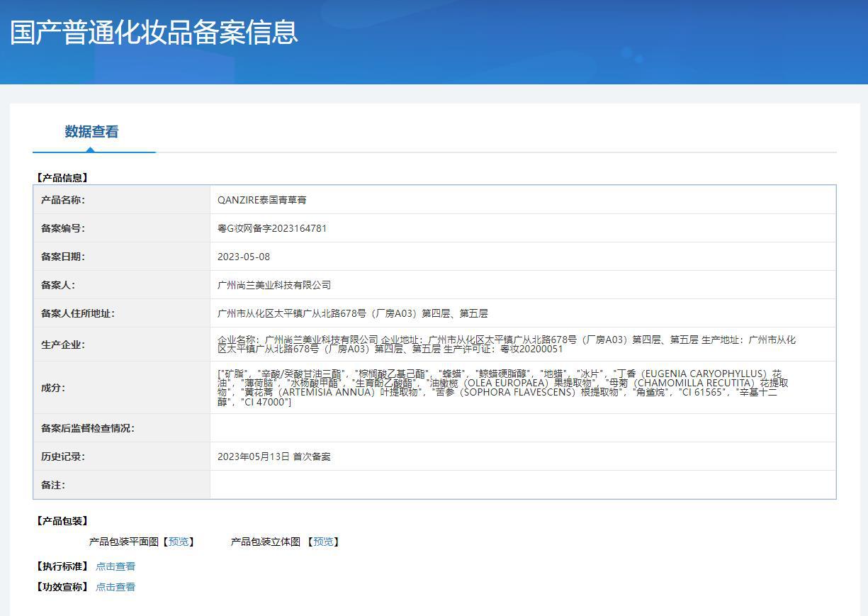
Task: Click the empty 备案后监督检查情况 field
Action: (x=523, y=428)
